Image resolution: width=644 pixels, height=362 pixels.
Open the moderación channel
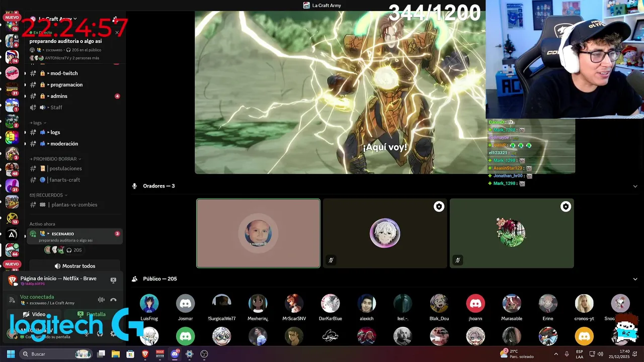pyautogui.click(x=75, y=144)
